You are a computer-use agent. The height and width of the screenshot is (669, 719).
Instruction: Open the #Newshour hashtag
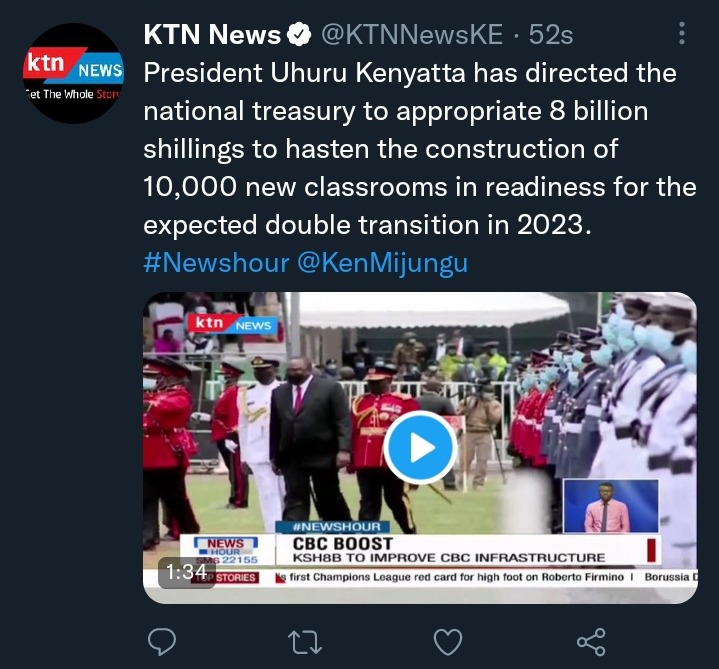coord(216,263)
